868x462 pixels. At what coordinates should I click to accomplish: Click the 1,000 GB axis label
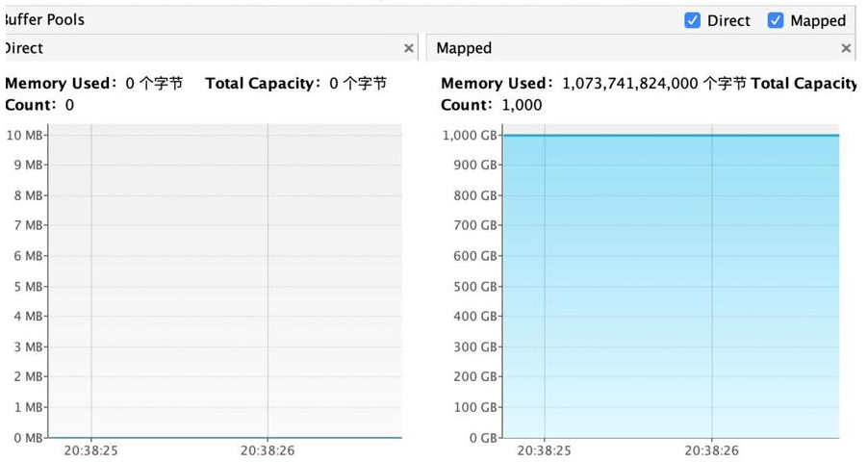tap(470, 136)
